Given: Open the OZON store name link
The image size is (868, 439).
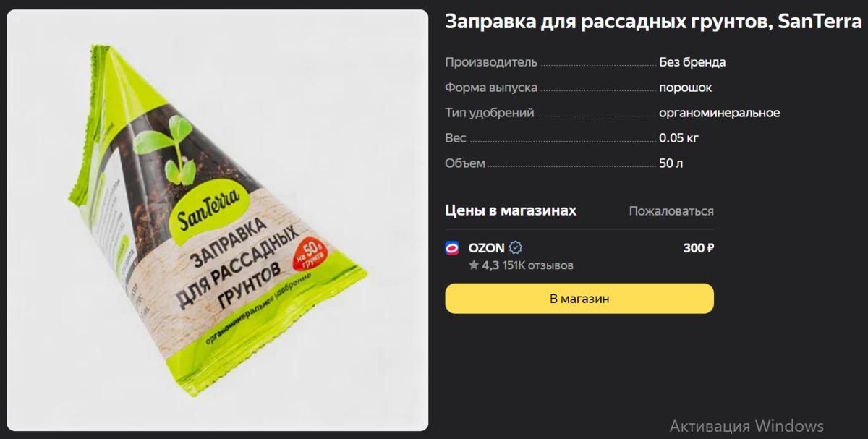Looking at the screenshot, I should tap(486, 247).
